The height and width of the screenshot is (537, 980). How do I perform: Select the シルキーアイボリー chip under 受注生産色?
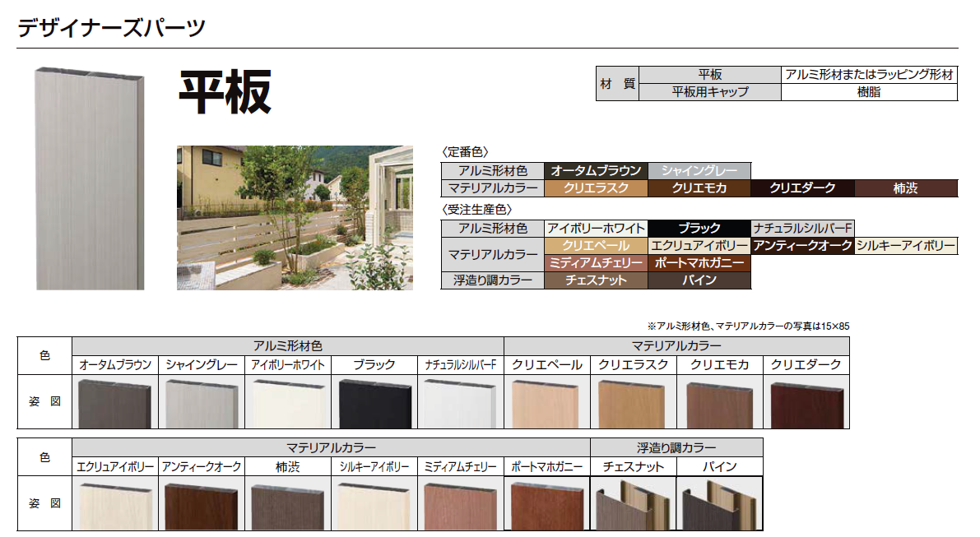[x=906, y=246]
